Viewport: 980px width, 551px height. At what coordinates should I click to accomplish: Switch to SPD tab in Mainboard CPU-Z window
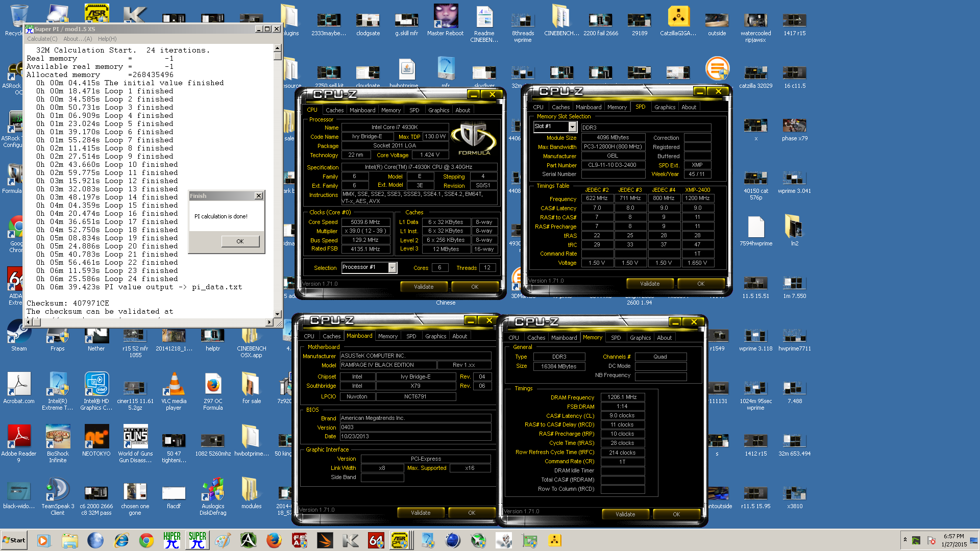411,336
